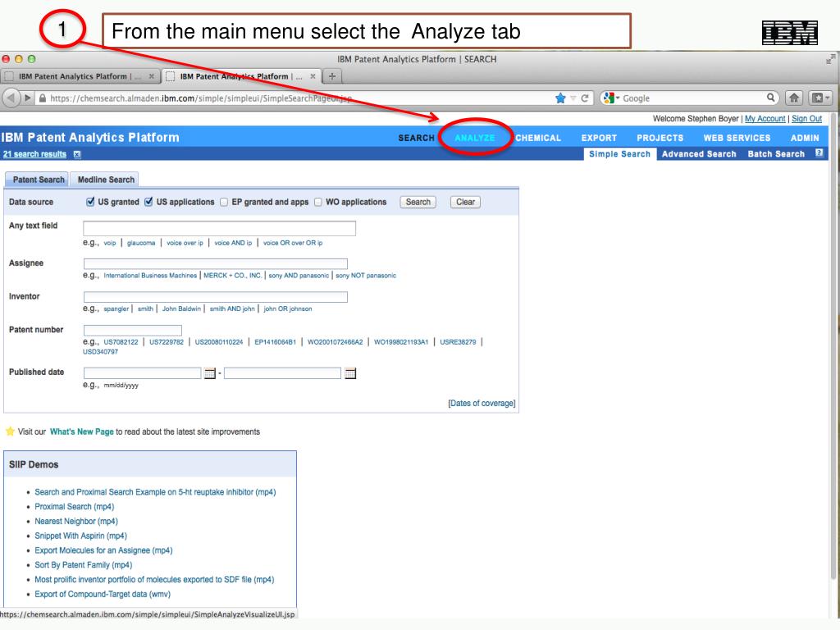The image size is (840, 630).
Task: Toggle the US granted checkbox
Action: tap(90, 202)
